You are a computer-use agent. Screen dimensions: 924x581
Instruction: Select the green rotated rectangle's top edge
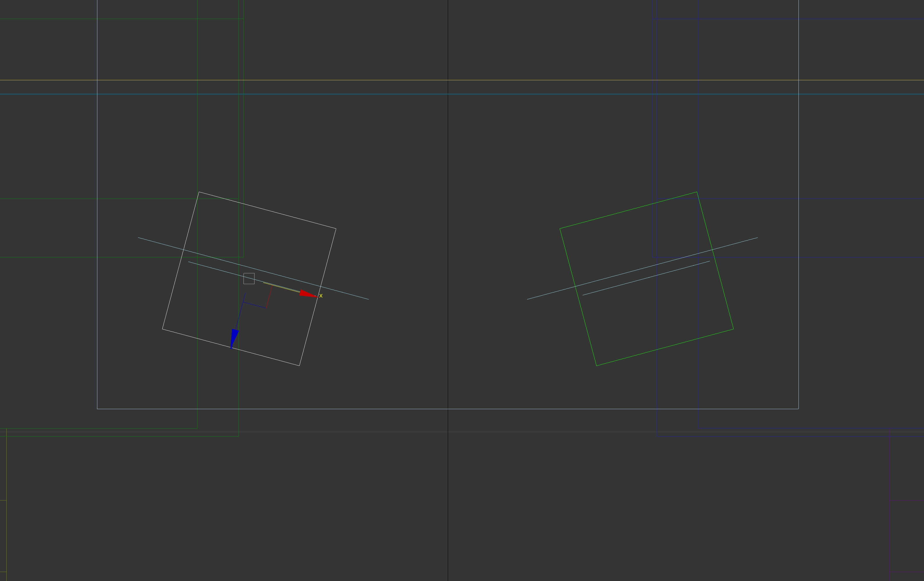[628, 210]
